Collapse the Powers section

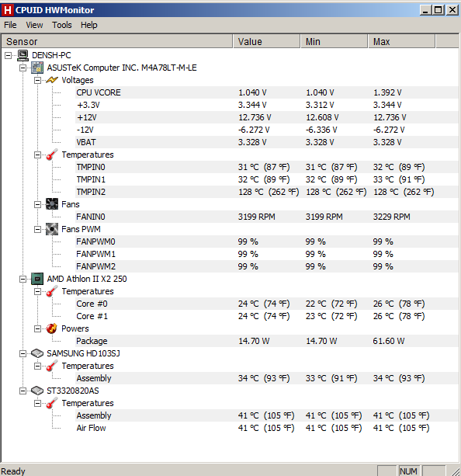(x=37, y=328)
